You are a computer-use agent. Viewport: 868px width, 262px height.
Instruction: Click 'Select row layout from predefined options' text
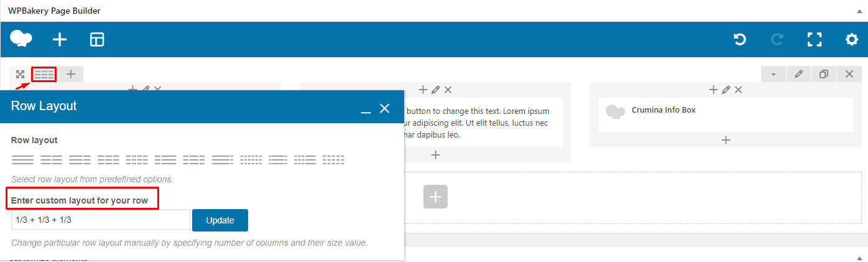92,179
